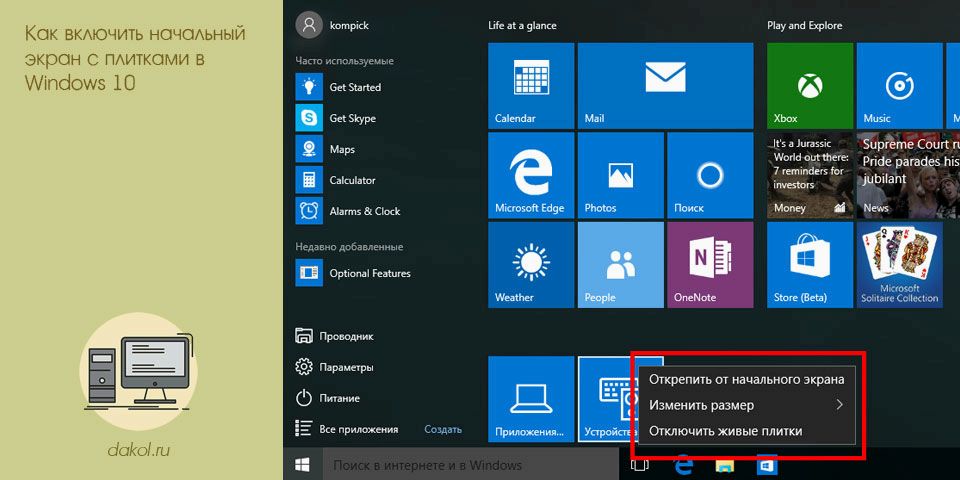Open Параметры settings

tap(334, 367)
